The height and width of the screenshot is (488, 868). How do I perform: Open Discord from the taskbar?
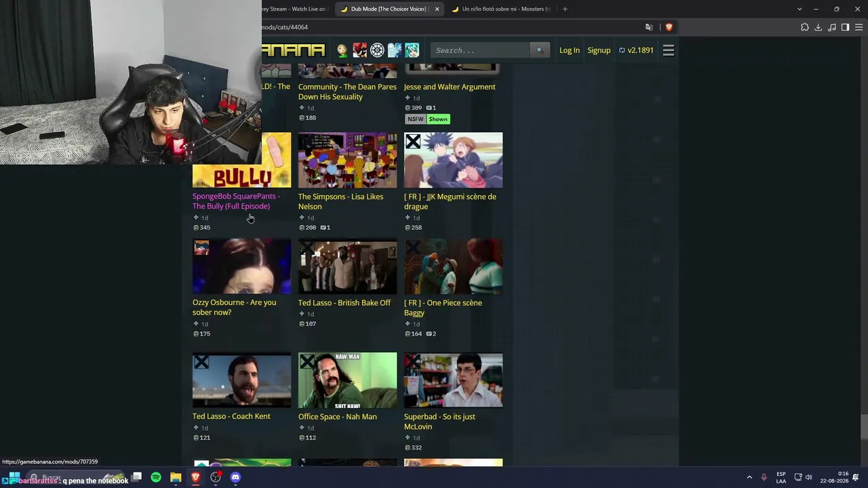235,477
